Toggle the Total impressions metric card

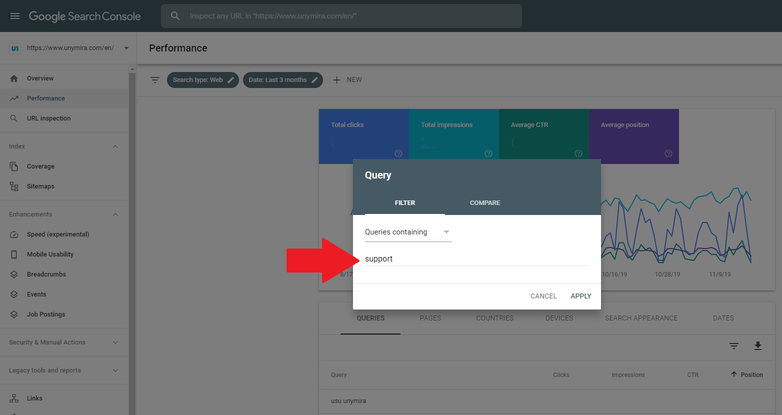(454, 136)
